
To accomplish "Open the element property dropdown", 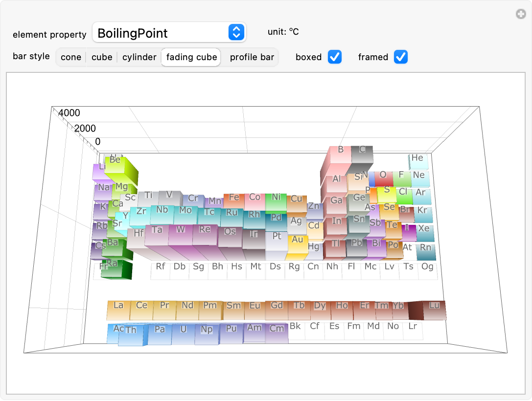I will (x=169, y=33).
